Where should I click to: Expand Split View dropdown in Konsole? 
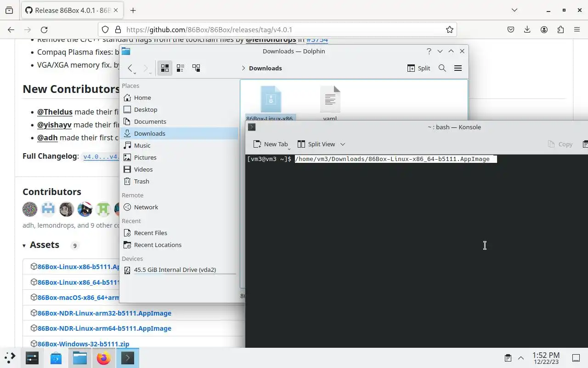tap(342, 144)
